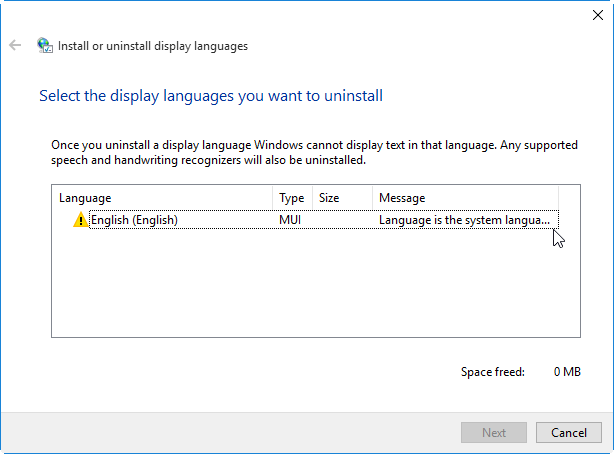Click the 'Space freed:' label
614x454 pixels.
pyautogui.click(x=493, y=372)
